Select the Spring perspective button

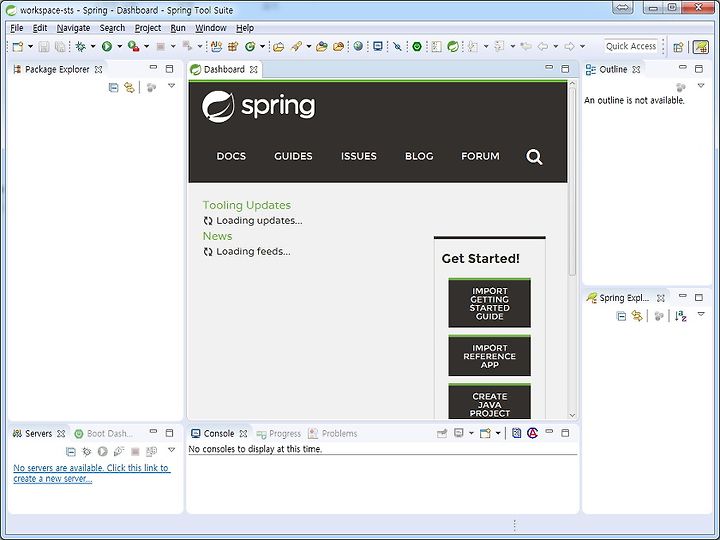(x=701, y=47)
